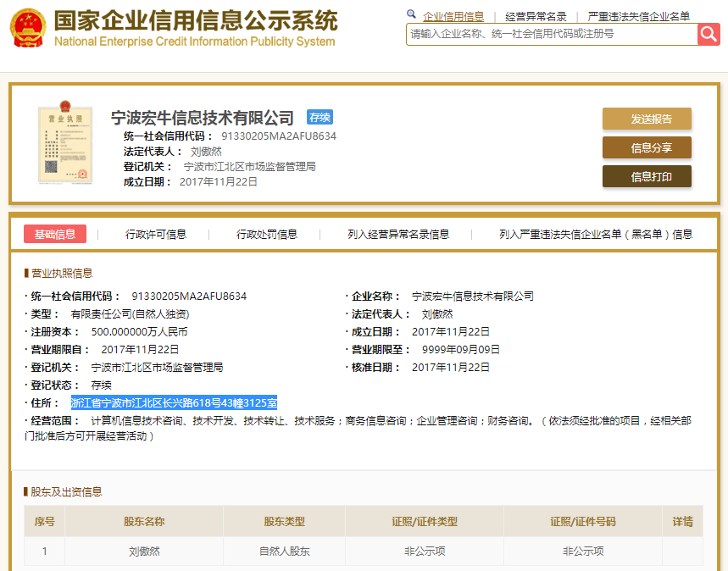The width and height of the screenshot is (728, 571).
Task: Switch to the 行政处罚信息 tab
Action: click(x=267, y=235)
